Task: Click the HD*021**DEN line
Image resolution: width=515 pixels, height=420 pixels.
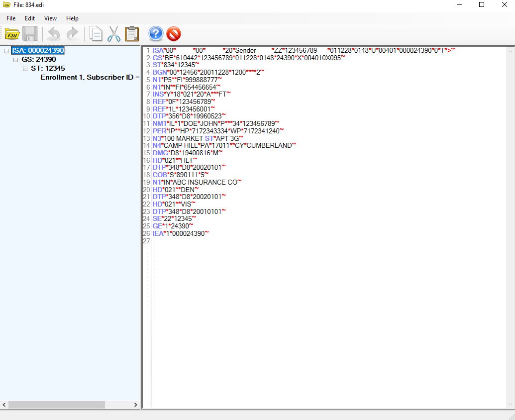Action: (x=175, y=190)
